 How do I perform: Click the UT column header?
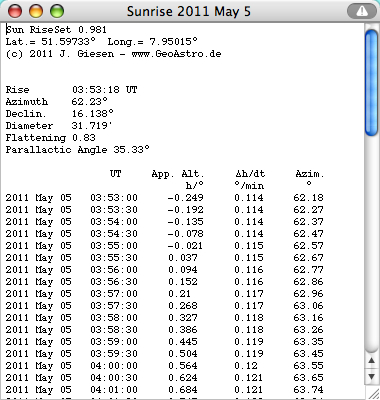(x=116, y=174)
